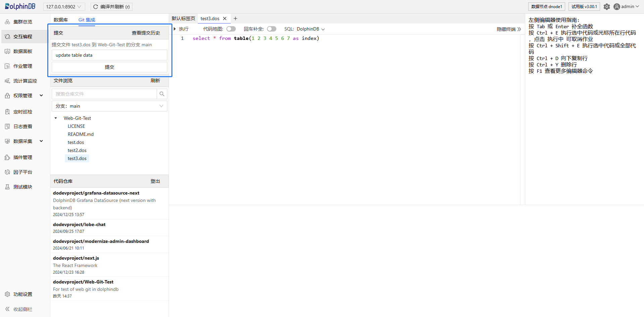Viewport: 644px width, 317px height.
Task: Toggle the Enter key completion switch
Action: coord(271,29)
